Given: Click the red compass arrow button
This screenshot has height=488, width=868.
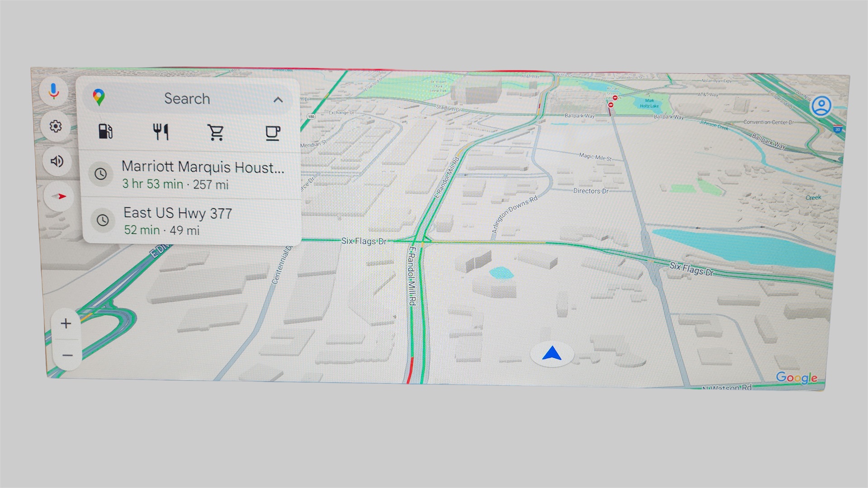Looking at the screenshot, I should coord(59,197).
